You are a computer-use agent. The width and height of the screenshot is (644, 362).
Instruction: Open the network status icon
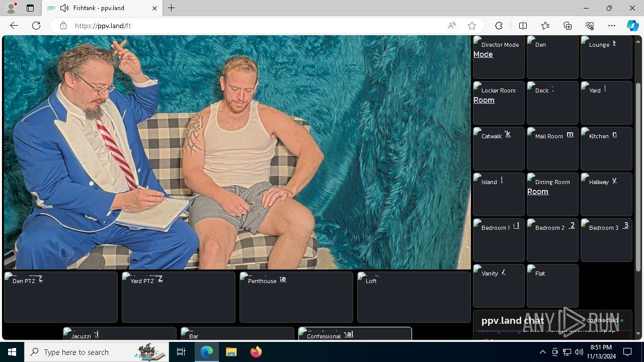(x=567, y=352)
